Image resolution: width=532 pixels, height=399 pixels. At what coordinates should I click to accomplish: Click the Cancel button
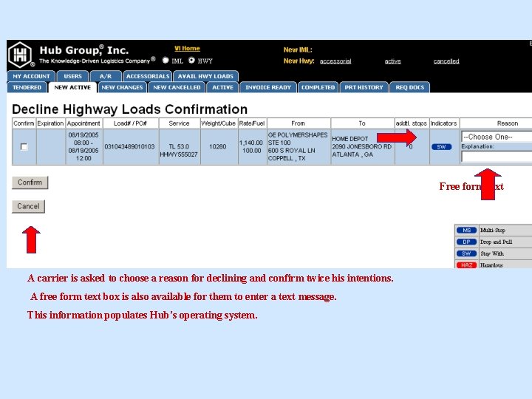pos(29,206)
